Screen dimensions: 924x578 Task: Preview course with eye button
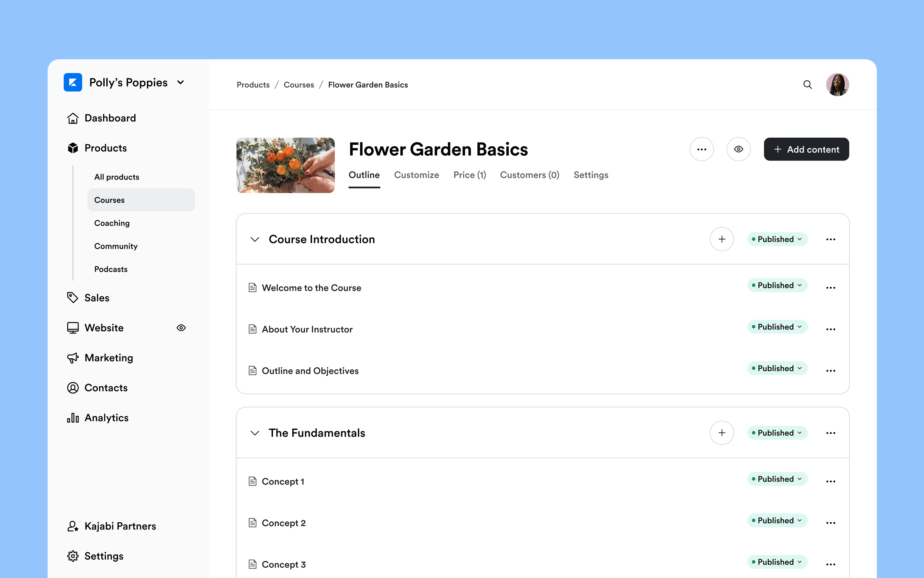(x=738, y=149)
